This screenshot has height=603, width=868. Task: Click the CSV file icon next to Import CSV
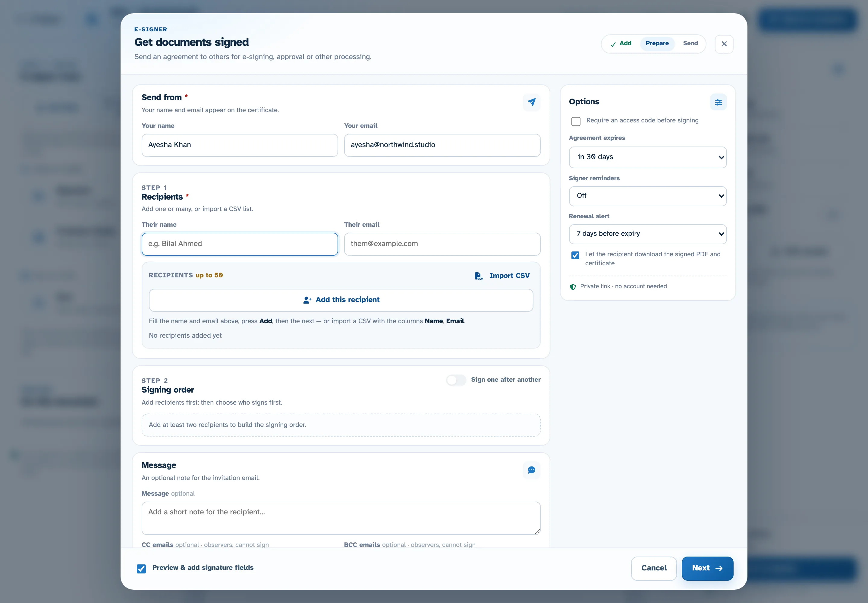[478, 276]
